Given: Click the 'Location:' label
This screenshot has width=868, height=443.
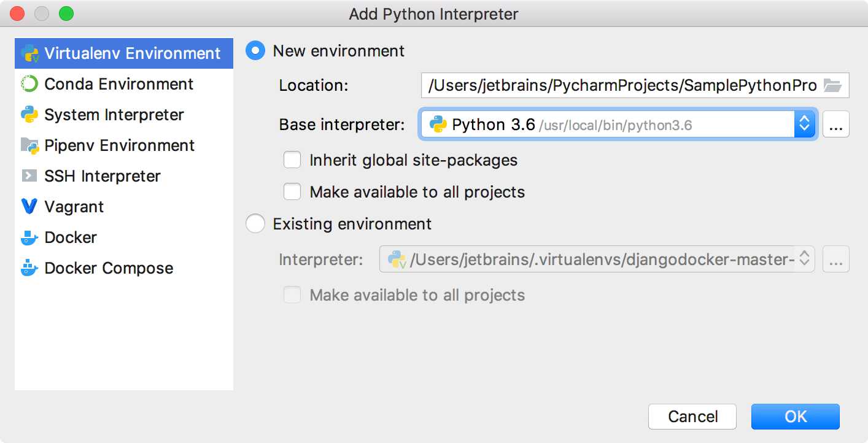Looking at the screenshot, I should [314, 85].
